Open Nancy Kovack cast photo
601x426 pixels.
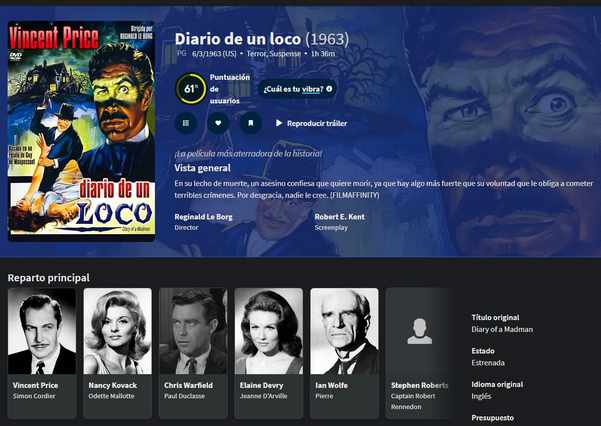pos(118,331)
